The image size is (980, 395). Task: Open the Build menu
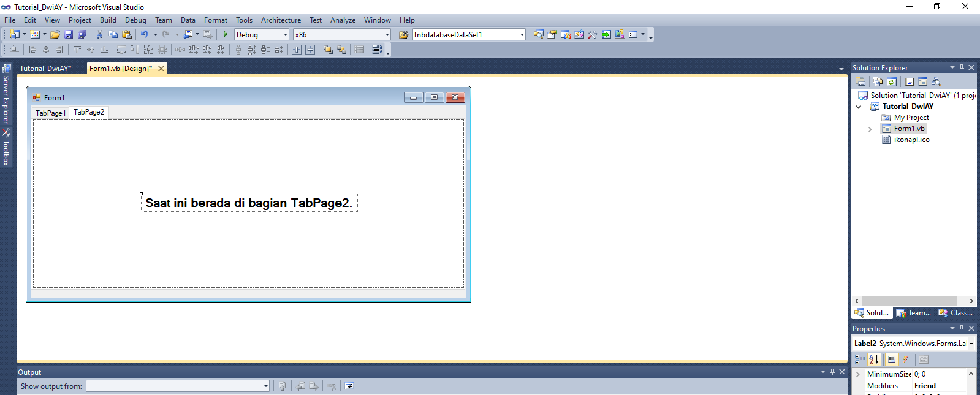[108, 20]
